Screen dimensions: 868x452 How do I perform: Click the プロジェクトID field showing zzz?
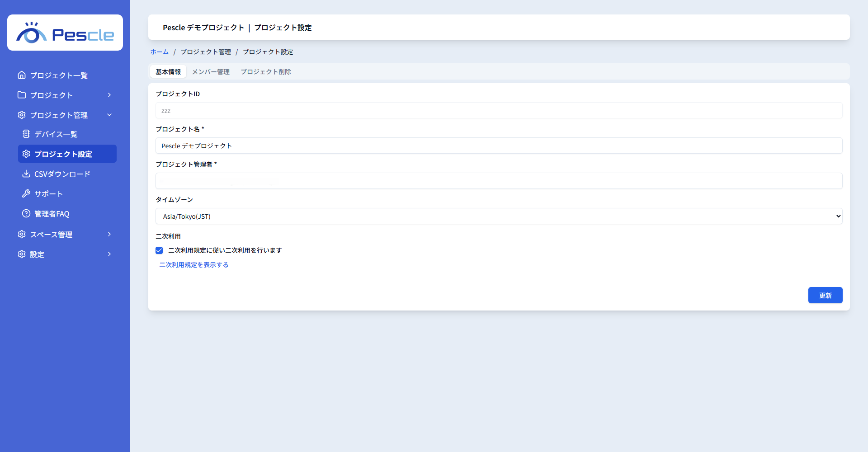[499, 110]
